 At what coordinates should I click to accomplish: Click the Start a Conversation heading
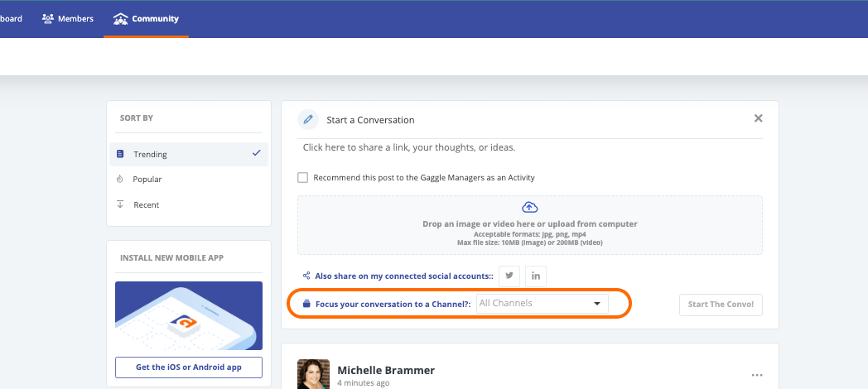(370, 120)
